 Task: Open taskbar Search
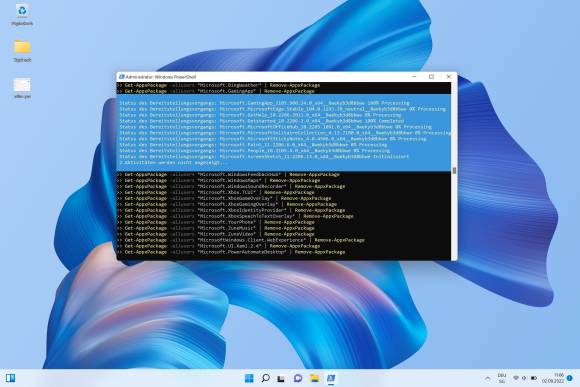click(x=265, y=378)
